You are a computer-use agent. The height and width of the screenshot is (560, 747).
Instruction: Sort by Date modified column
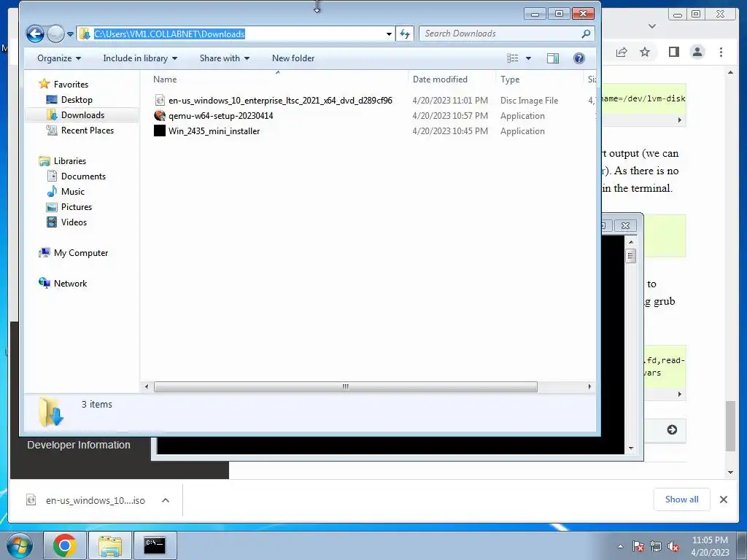click(440, 79)
